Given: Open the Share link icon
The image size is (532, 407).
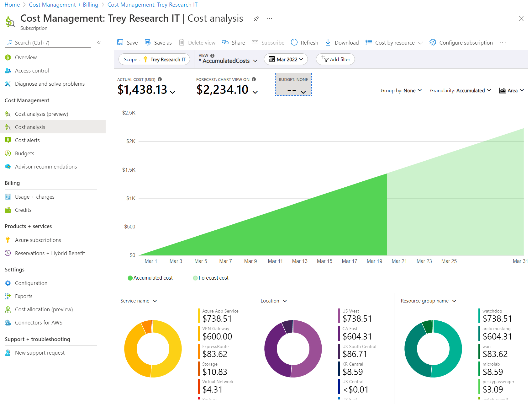Looking at the screenshot, I should pyautogui.click(x=225, y=42).
